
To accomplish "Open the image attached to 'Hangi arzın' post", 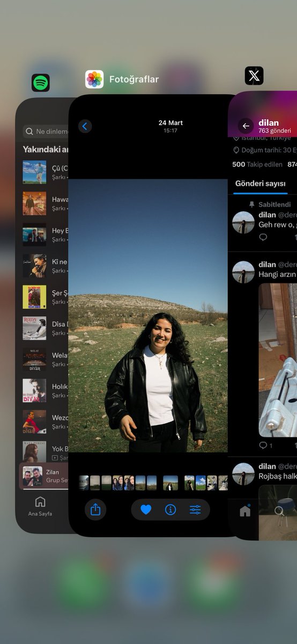I will (x=278, y=360).
